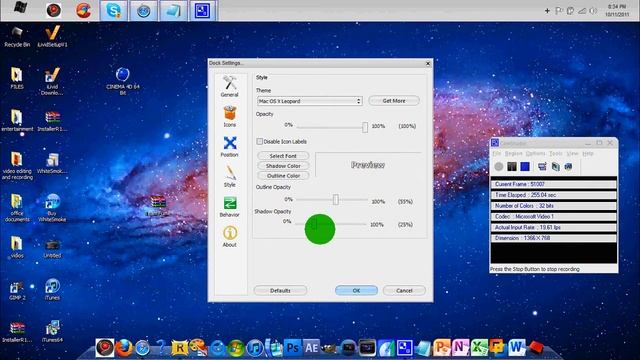Toggle Disable Icon Labels checkbox
Image resolution: width=640 pixels, height=360 pixels.
point(260,141)
